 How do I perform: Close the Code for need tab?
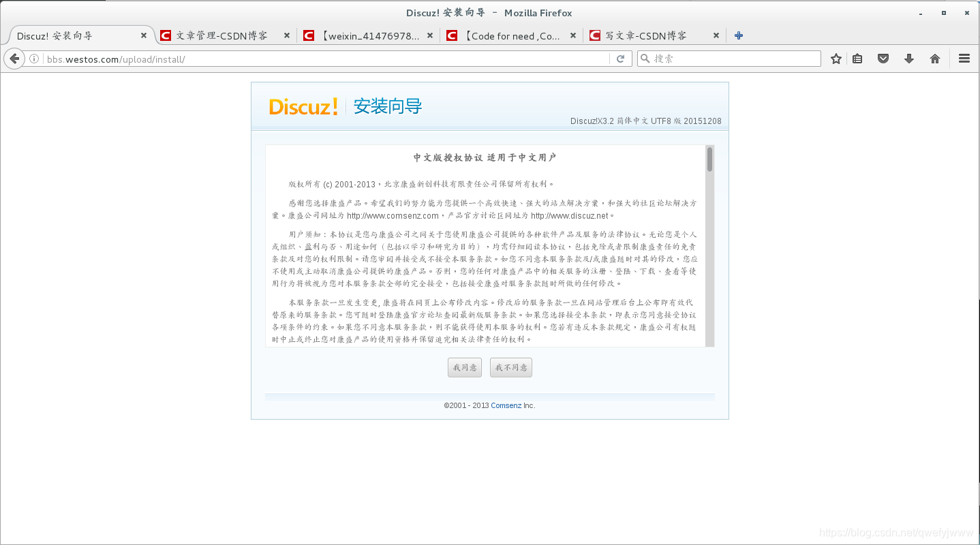point(573,35)
